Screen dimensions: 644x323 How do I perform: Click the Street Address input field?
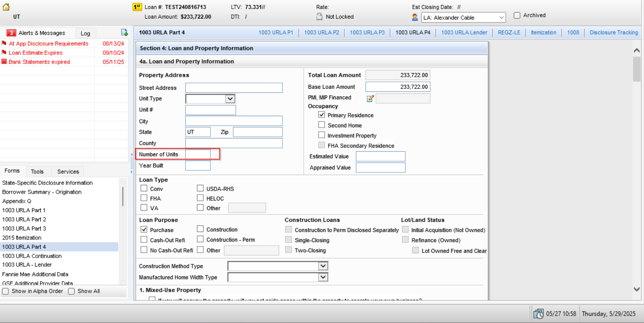pyautogui.click(x=234, y=88)
